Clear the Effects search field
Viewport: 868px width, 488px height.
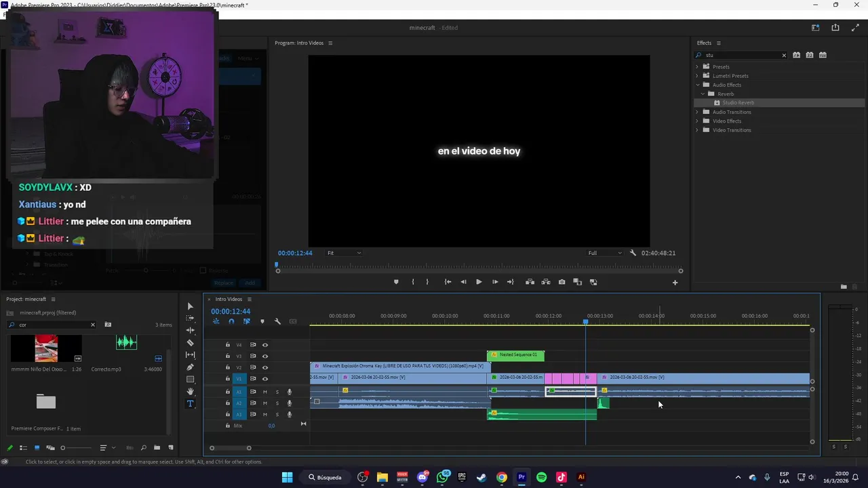coord(784,56)
